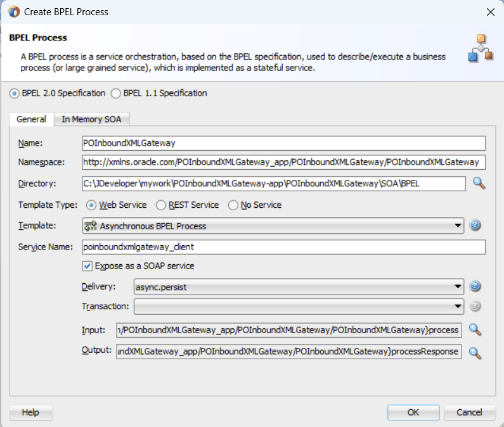Select BPEL 1.1 Specification radio button
Image resolution: width=504 pixels, height=427 pixels.
pyautogui.click(x=116, y=94)
